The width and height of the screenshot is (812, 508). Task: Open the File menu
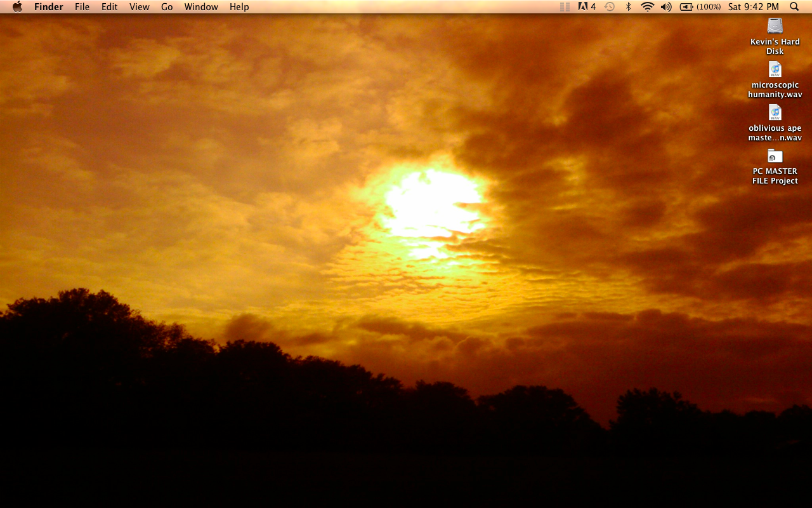pyautogui.click(x=82, y=7)
